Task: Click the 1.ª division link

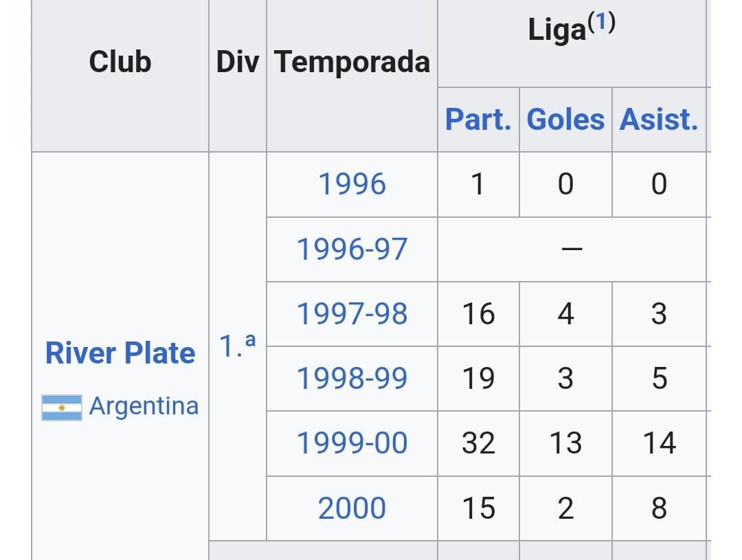Action: pyautogui.click(x=238, y=345)
